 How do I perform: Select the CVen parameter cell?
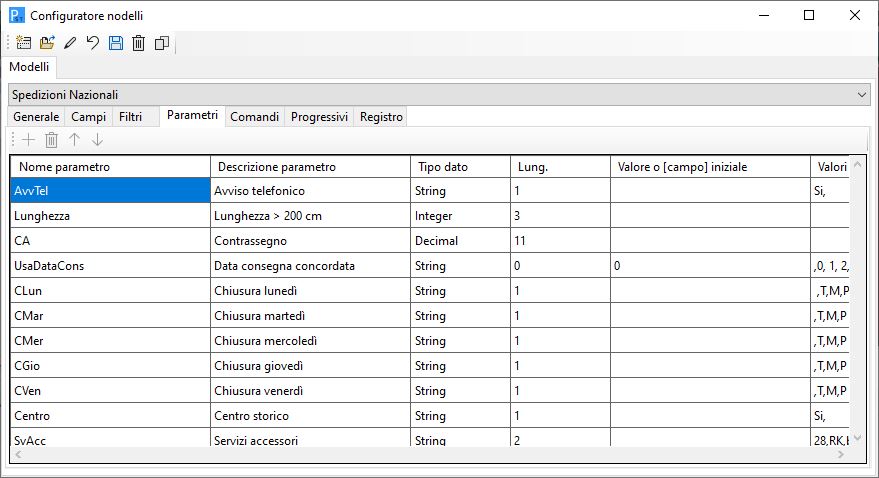tap(110, 390)
